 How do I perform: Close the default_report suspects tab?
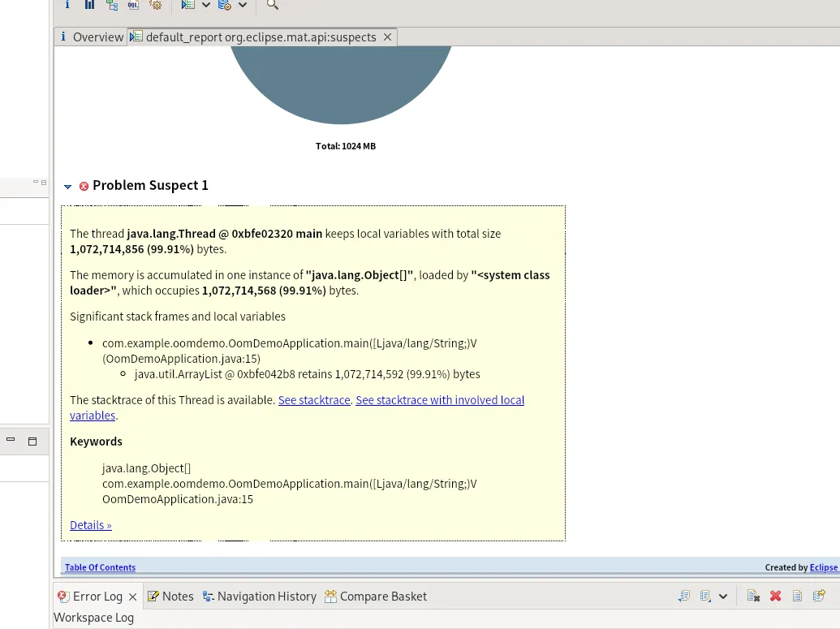(x=387, y=37)
